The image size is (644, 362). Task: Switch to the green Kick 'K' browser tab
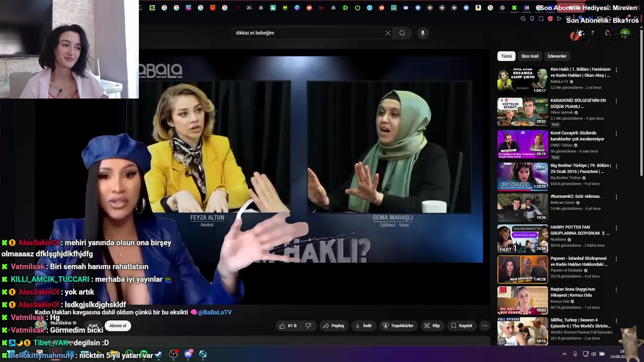point(514,8)
